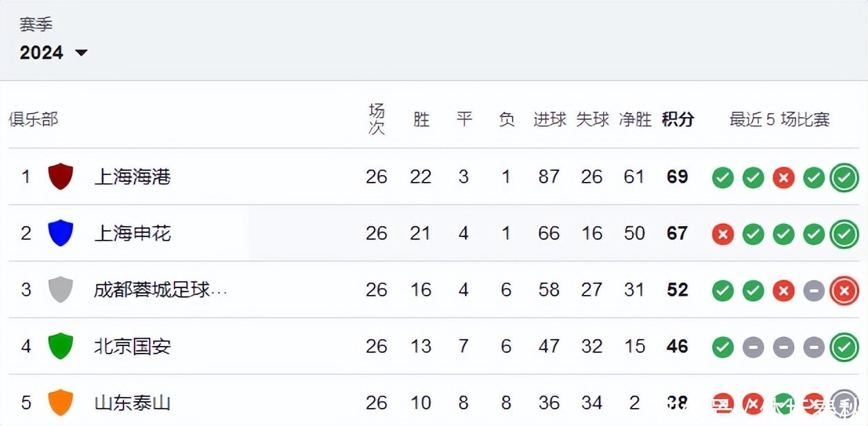The width and height of the screenshot is (868, 426).
Task: Click the 上海海港 dark red shield crest
Action: [x=61, y=176]
